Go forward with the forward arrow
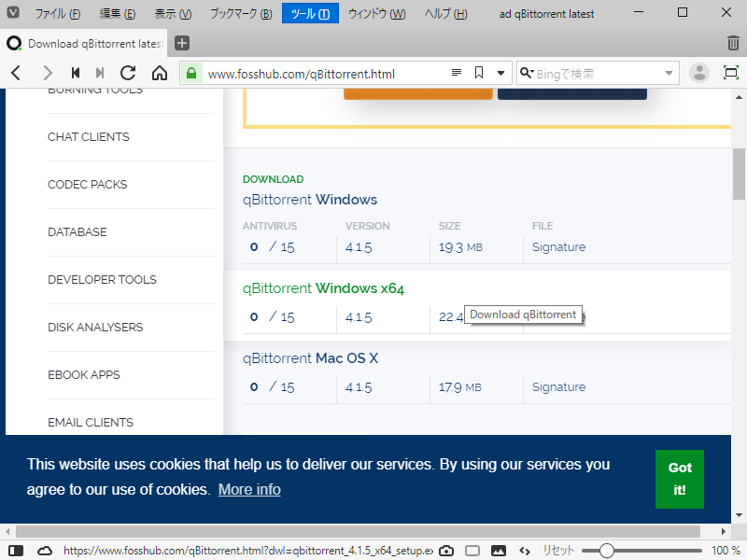The image size is (747, 560). (48, 73)
